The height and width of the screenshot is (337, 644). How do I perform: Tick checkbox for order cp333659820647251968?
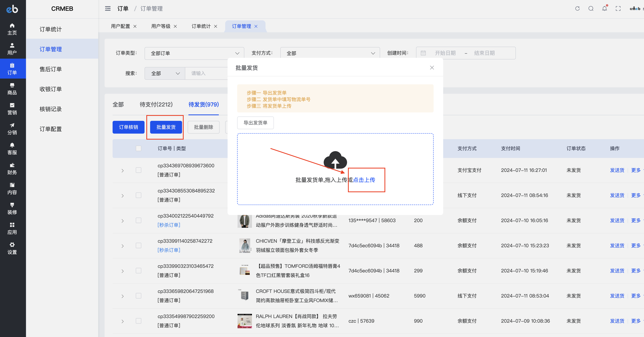click(139, 296)
